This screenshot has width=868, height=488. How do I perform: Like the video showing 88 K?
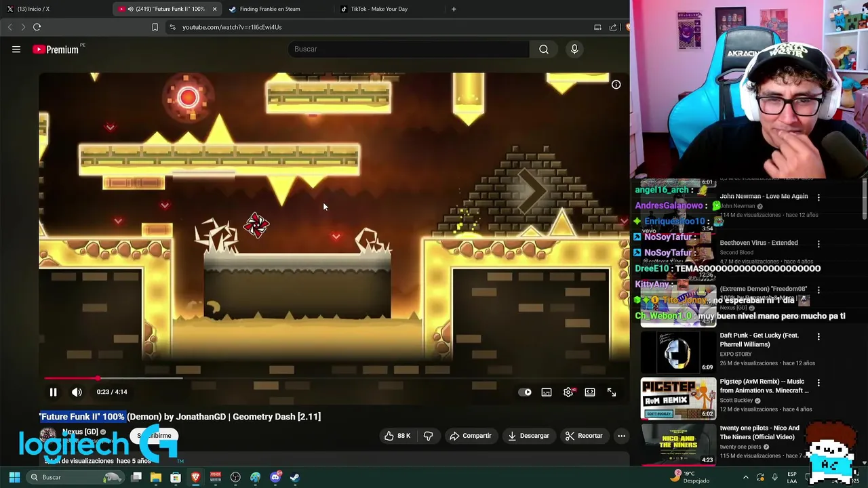point(397,436)
